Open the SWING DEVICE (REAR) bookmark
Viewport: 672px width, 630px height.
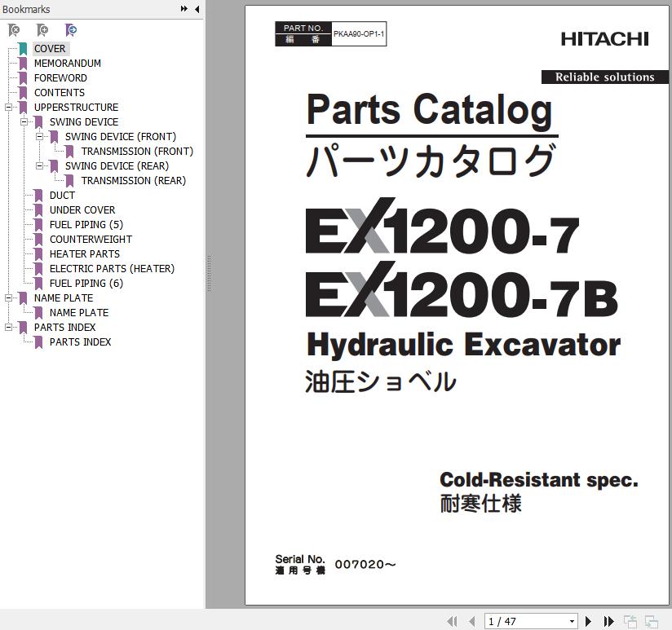117,165
